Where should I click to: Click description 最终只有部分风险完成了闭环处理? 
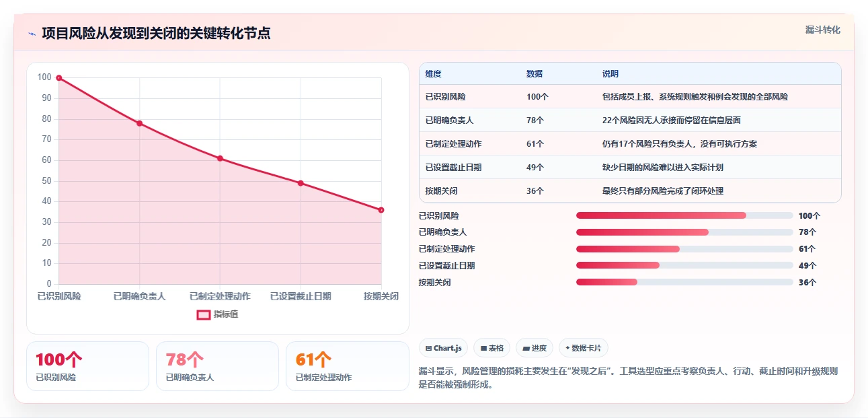click(663, 191)
